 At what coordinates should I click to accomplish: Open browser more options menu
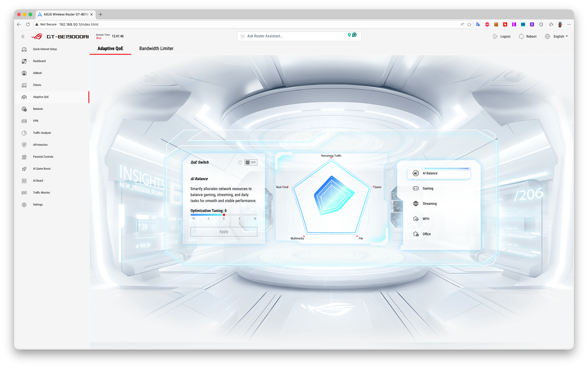coord(569,24)
